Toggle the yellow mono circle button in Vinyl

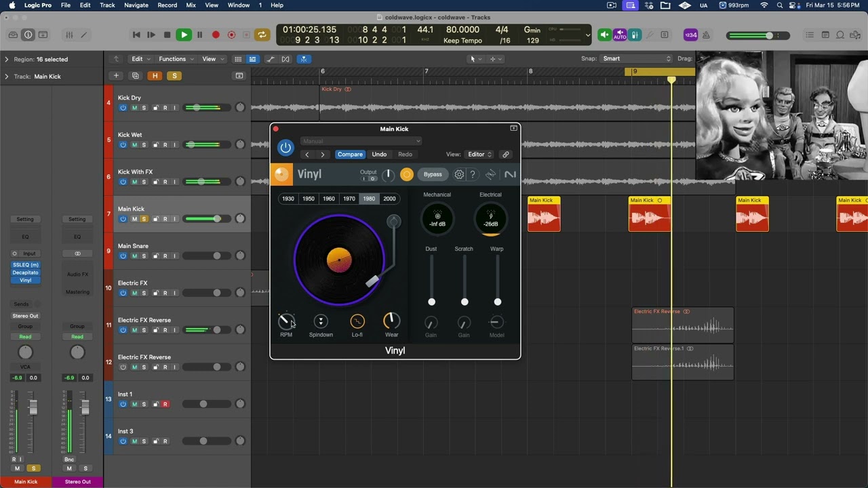click(406, 174)
